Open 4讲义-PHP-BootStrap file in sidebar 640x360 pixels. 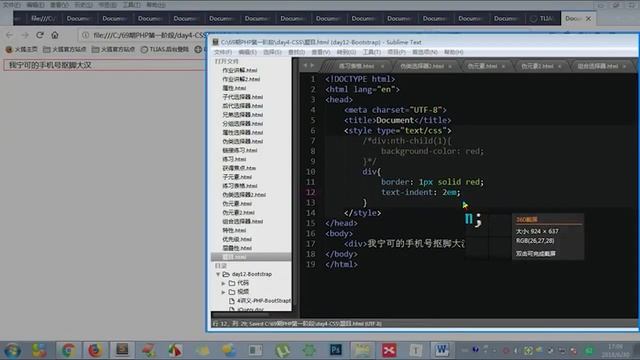pos(263,301)
